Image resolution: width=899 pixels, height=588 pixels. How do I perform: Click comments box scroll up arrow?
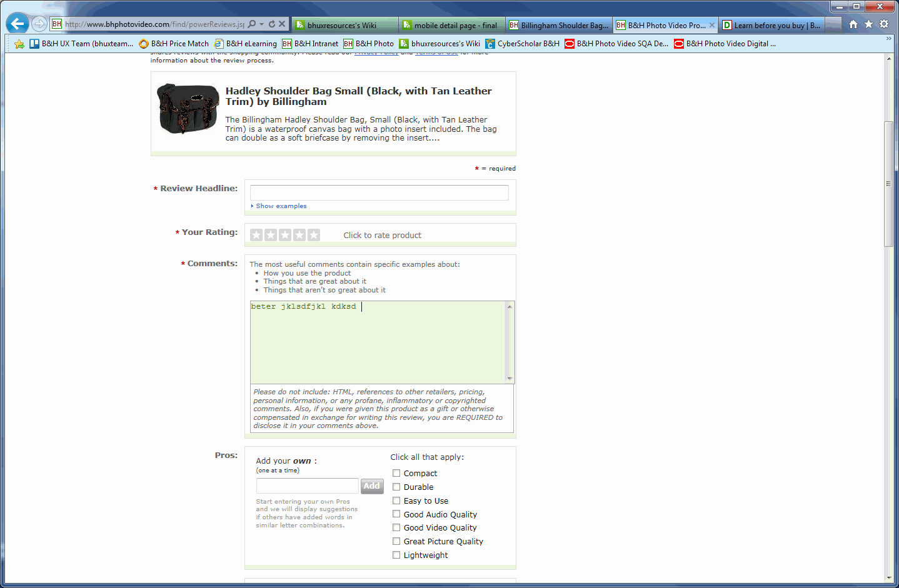click(x=510, y=306)
